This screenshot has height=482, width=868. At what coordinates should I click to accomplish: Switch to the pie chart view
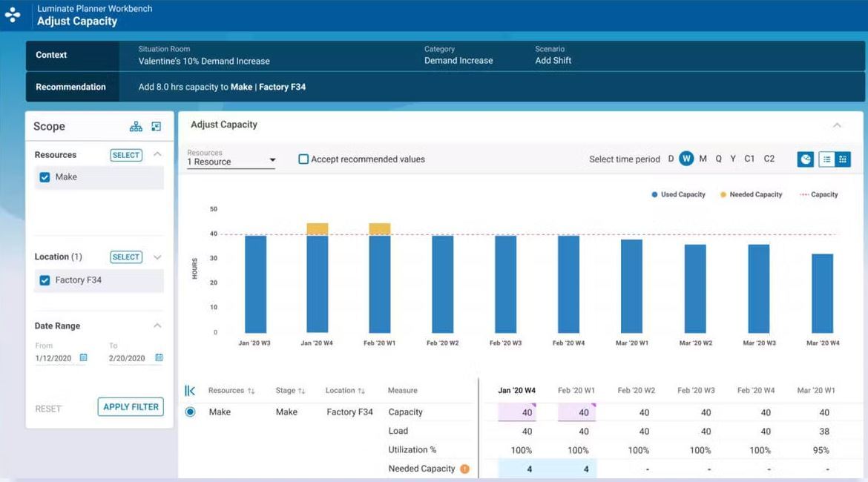pos(805,159)
